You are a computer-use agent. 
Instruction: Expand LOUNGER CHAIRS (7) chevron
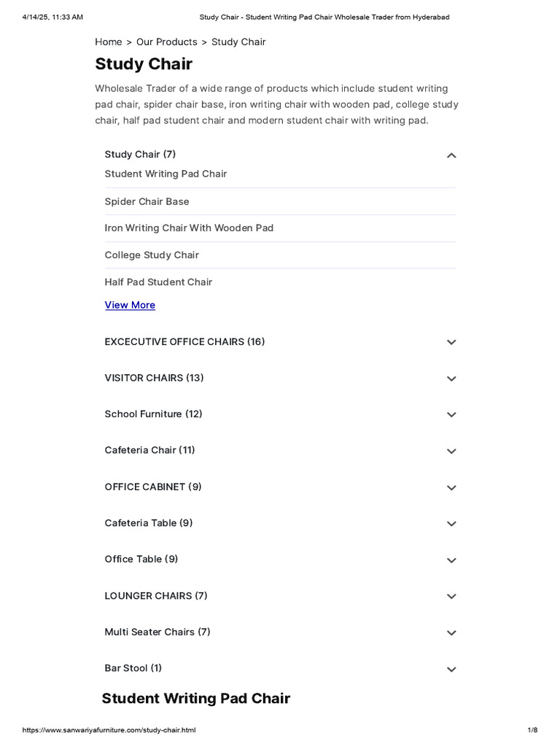click(x=451, y=596)
